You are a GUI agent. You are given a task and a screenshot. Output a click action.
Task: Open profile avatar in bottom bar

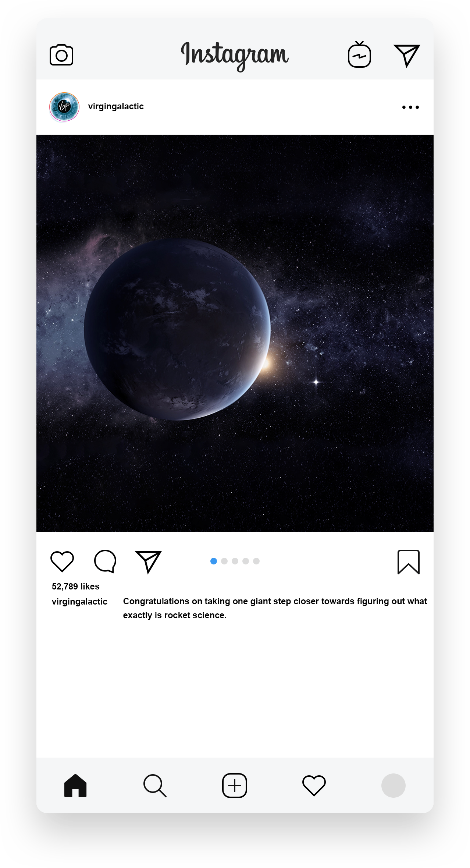[x=394, y=786]
